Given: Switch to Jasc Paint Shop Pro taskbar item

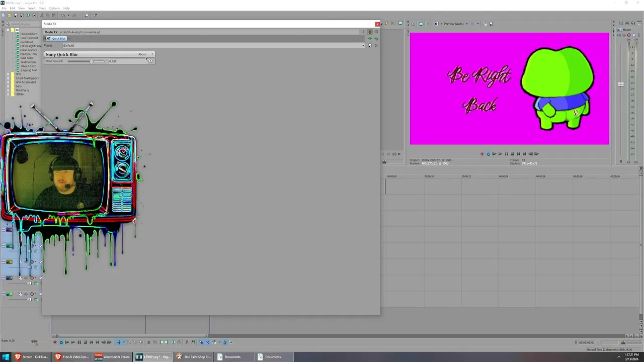Looking at the screenshot, I should (x=193, y=357).
